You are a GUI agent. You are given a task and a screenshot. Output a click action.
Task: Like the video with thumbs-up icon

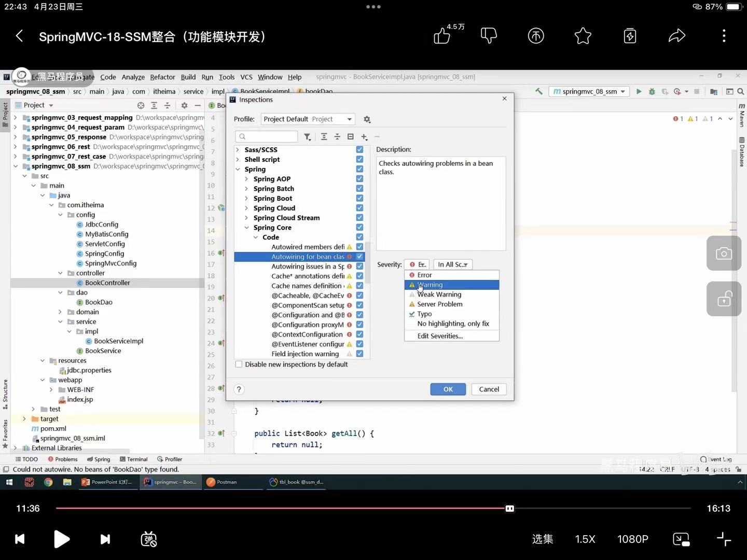click(442, 36)
